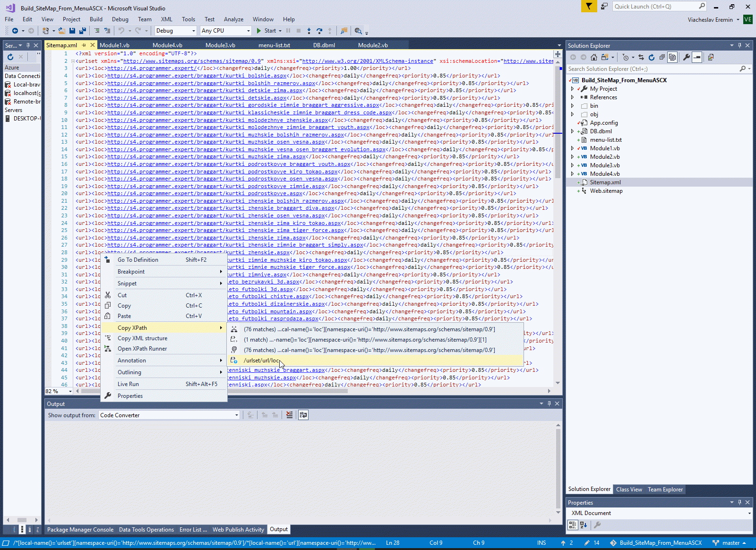Click the editor horizontal scrollbar thumb

[x=215, y=391]
